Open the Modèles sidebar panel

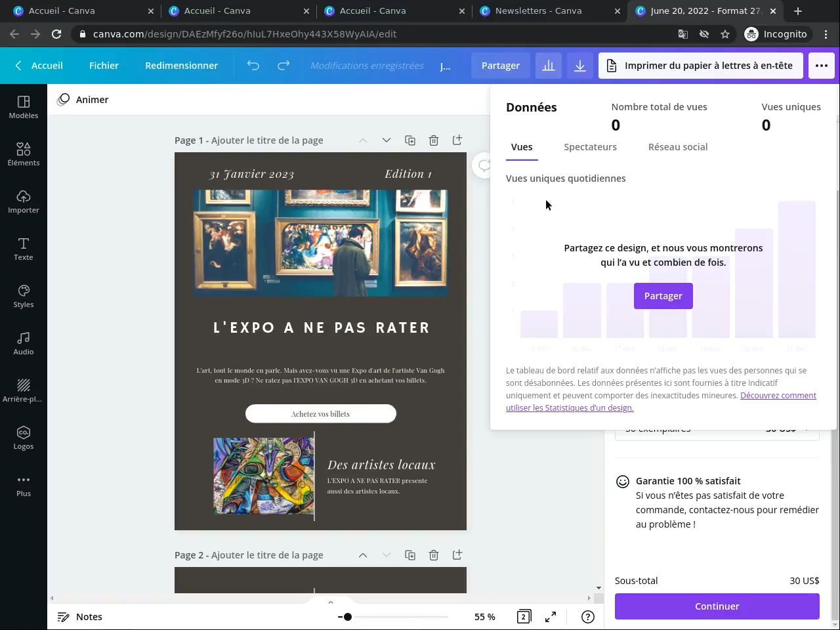(x=24, y=107)
